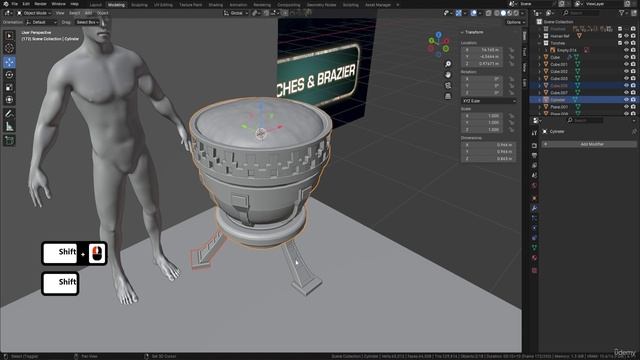Open the viewport View menu

pos(60,13)
